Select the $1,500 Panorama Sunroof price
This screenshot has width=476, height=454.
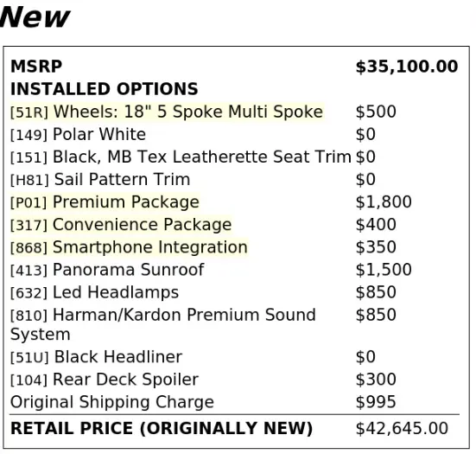384,270
